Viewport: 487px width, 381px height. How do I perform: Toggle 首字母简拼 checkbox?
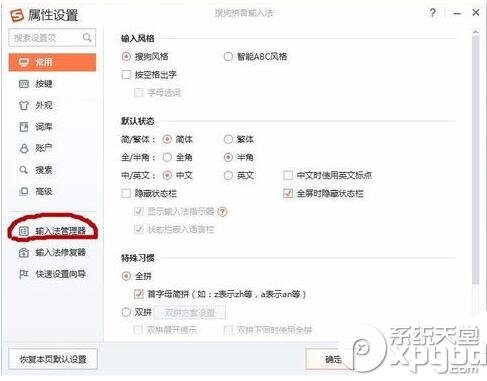[138, 294]
